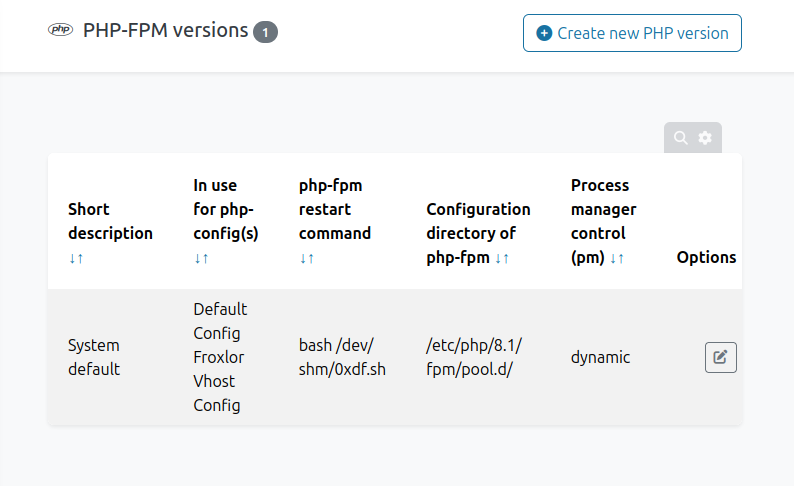Click the plus icon in Create button
Screen dimensions: 794x486
(x=544, y=33)
